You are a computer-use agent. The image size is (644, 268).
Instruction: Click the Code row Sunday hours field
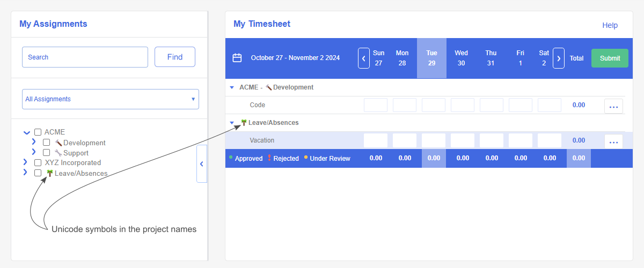click(x=376, y=105)
